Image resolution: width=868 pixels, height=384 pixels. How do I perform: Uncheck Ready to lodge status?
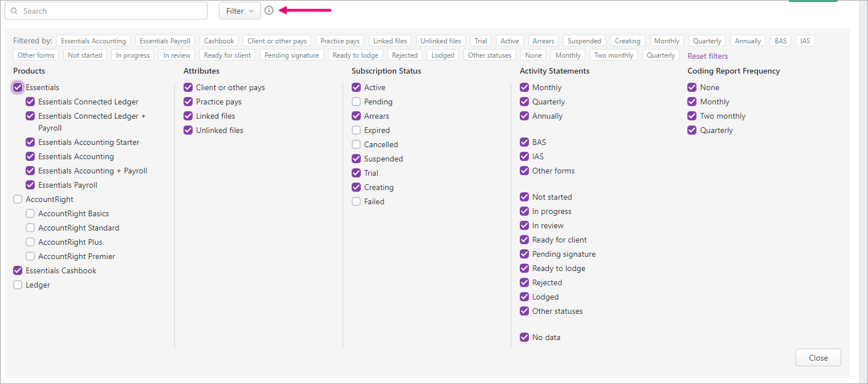coord(524,268)
